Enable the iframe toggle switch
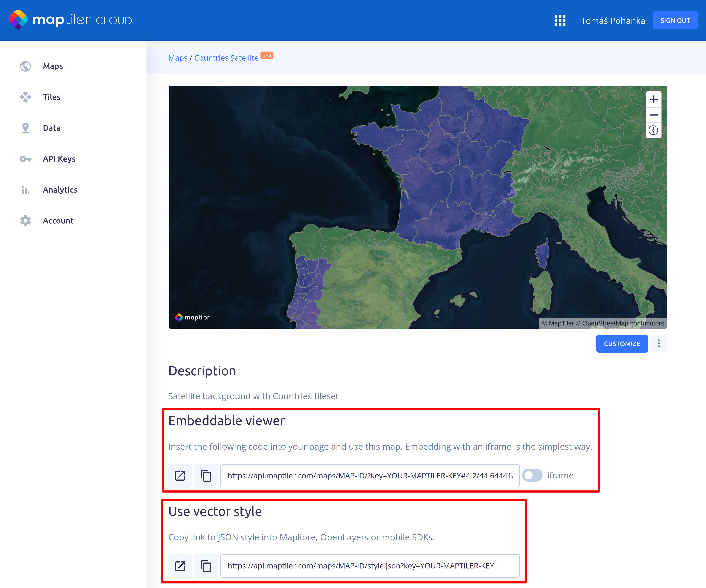 (532, 475)
